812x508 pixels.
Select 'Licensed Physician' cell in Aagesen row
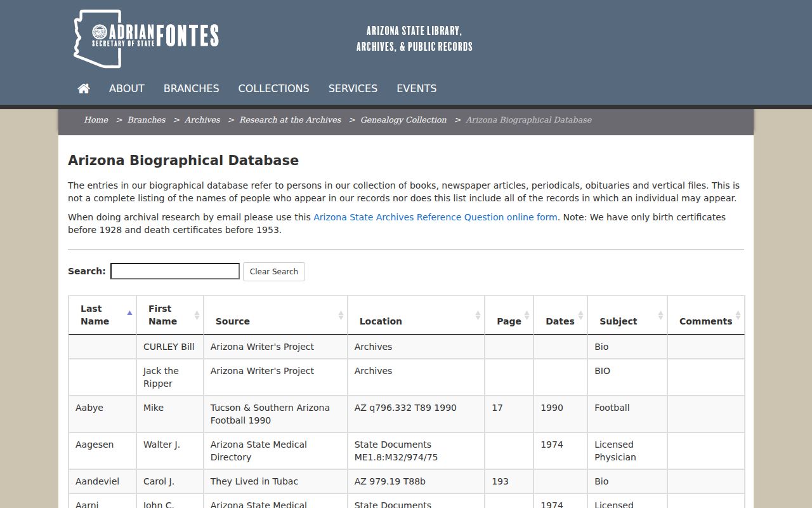pos(627,451)
